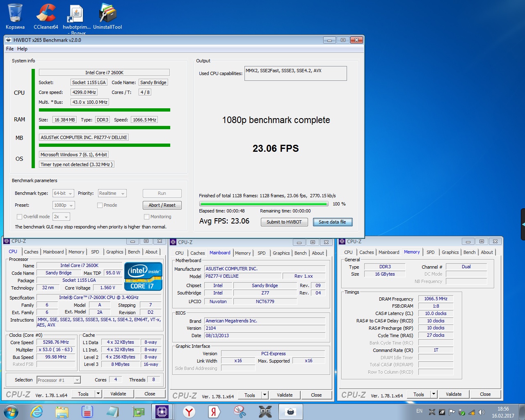Expand Tools arrow in CPU-Z Memory window
Viewport: 525px width, 420px height.
coord(434,394)
